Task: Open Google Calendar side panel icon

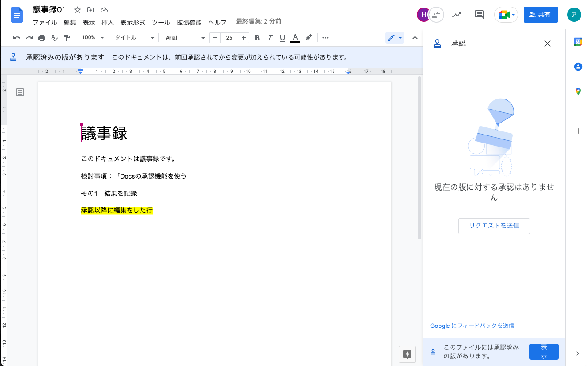Action: point(578,42)
